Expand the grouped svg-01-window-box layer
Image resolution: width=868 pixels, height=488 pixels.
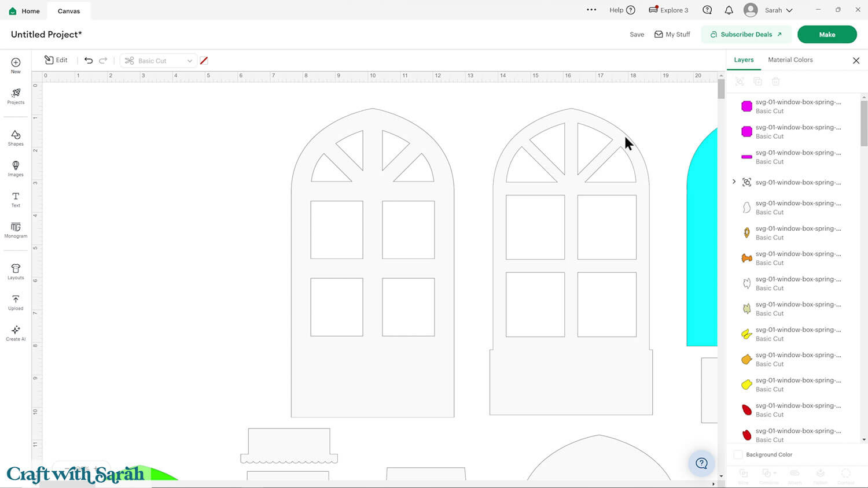pos(734,182)
